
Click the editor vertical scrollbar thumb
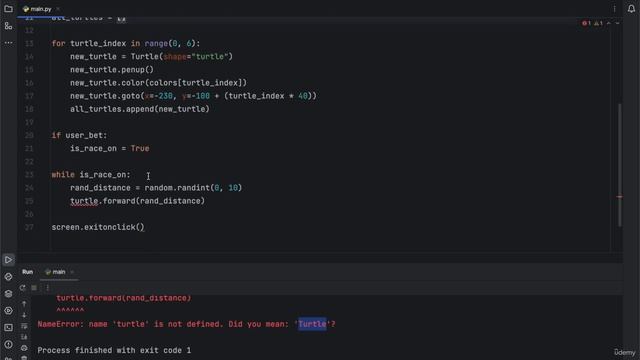pyautogui.click(x=620, y=165)
